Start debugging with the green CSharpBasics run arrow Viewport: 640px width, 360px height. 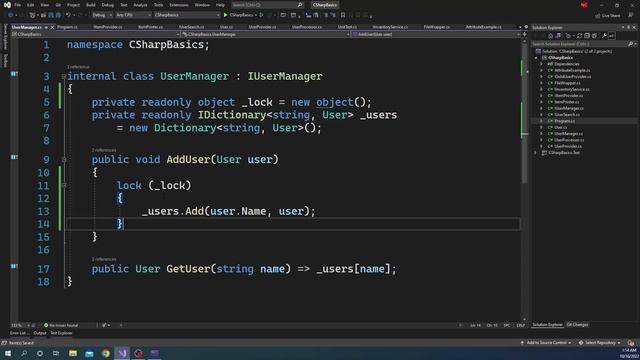click(225, 15)
